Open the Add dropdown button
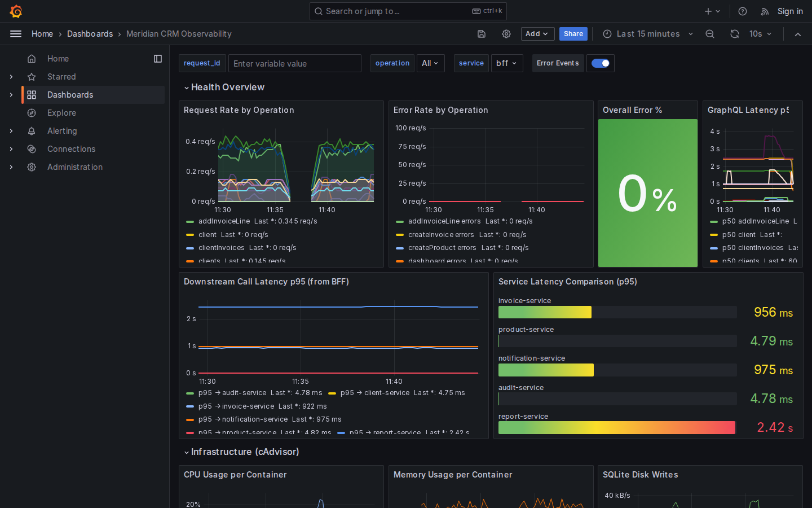This screenshot has width=812, height=508. pos(537,34)
